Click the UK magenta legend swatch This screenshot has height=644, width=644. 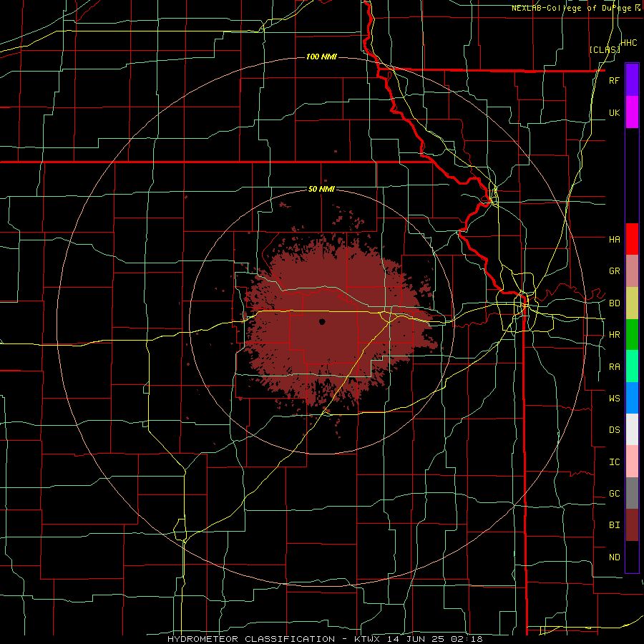tap(632, 112)
